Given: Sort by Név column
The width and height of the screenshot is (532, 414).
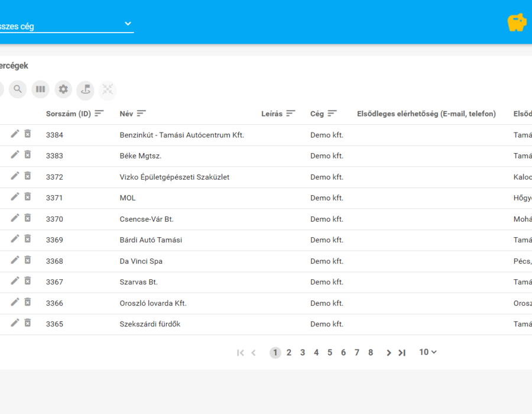Looking at the screenshot, I should point(141,114).
